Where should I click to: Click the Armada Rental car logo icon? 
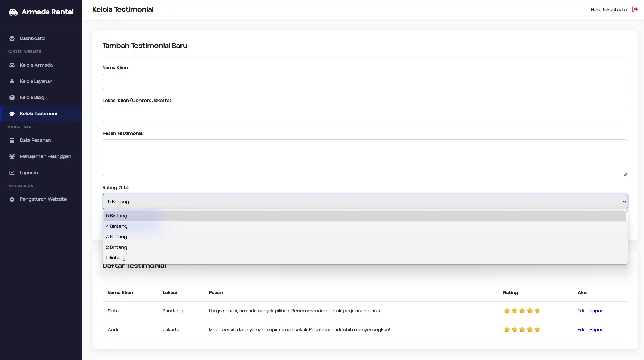(13, 12)
